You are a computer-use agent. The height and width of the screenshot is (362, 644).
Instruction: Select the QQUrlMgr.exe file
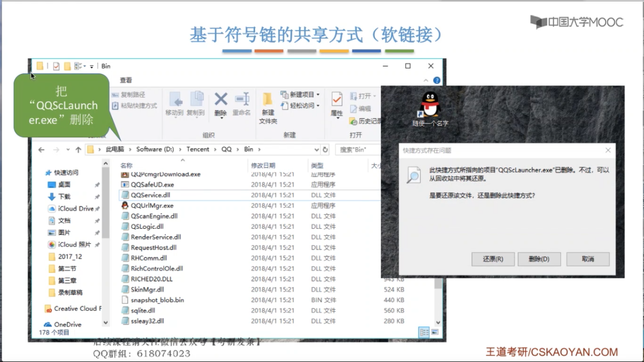152,205
